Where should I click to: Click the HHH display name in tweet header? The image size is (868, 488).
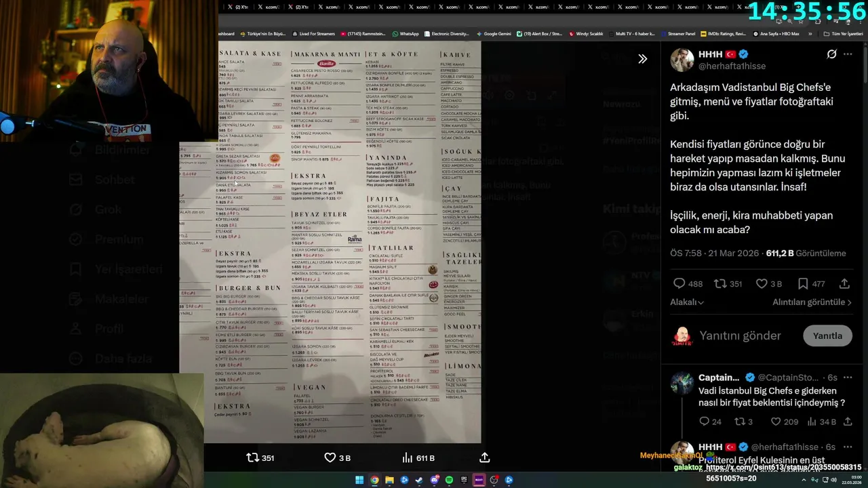[709, 54]
